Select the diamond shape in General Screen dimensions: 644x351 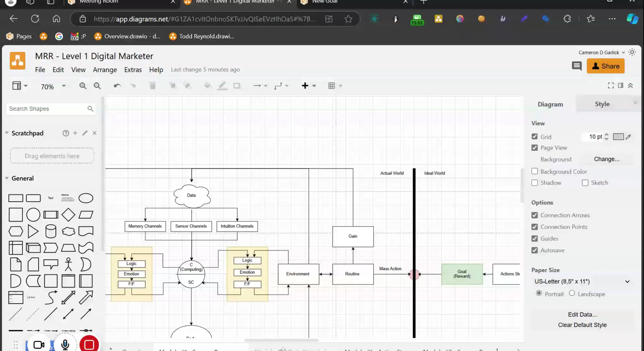click(68, 215)
